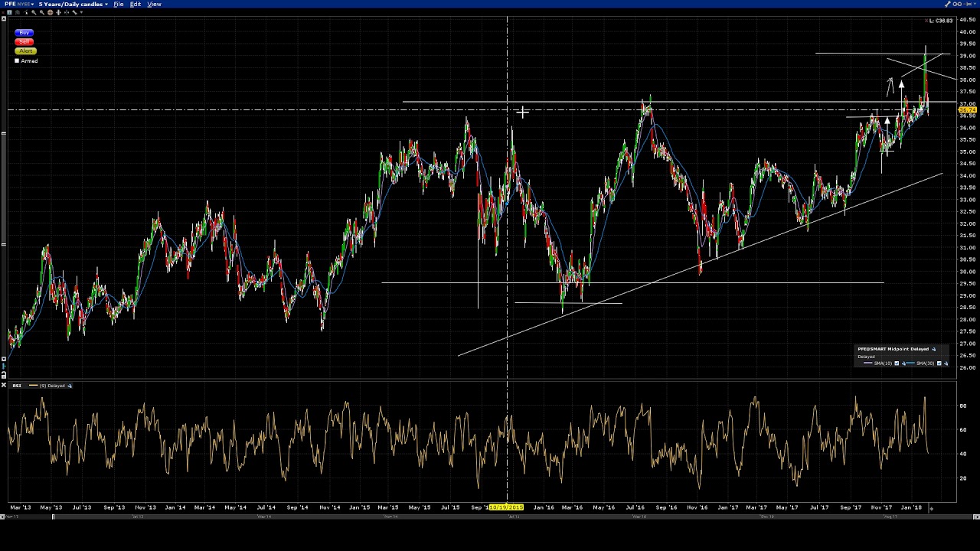
Task: Open the View menu
Action: point(154,4)
